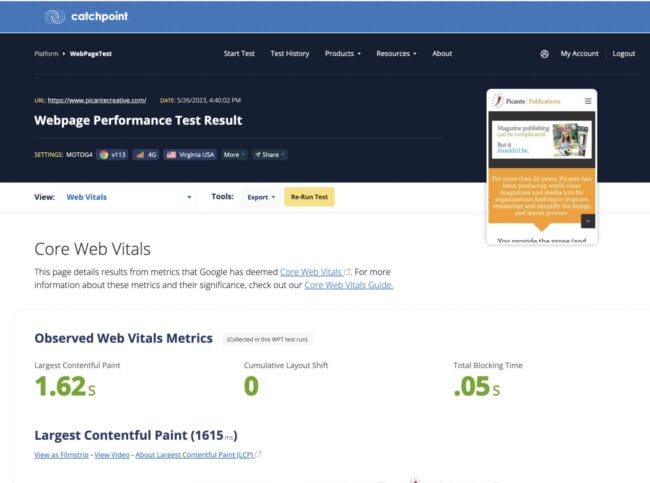Click the Catchpoint logo
Screen dimensions: 650x483
pos(86,17)
